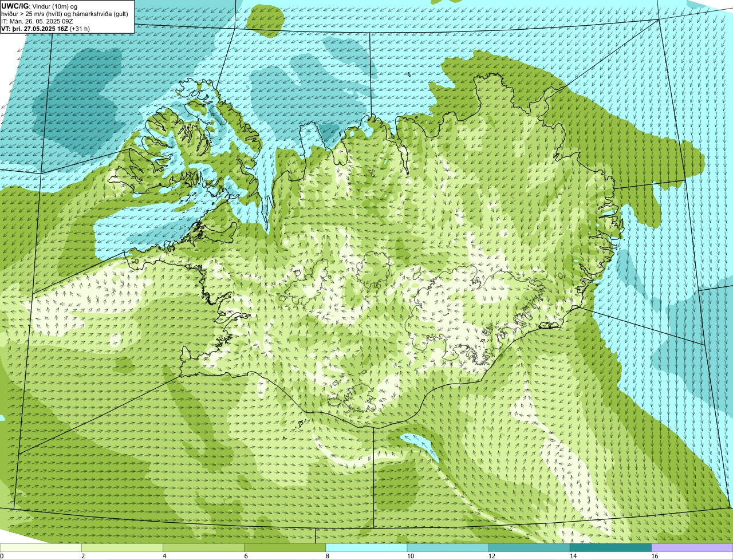This screenshot has width=733, height=560.
Task: Click the '4' label on the wind scale
Action: (x=165, y=556)
